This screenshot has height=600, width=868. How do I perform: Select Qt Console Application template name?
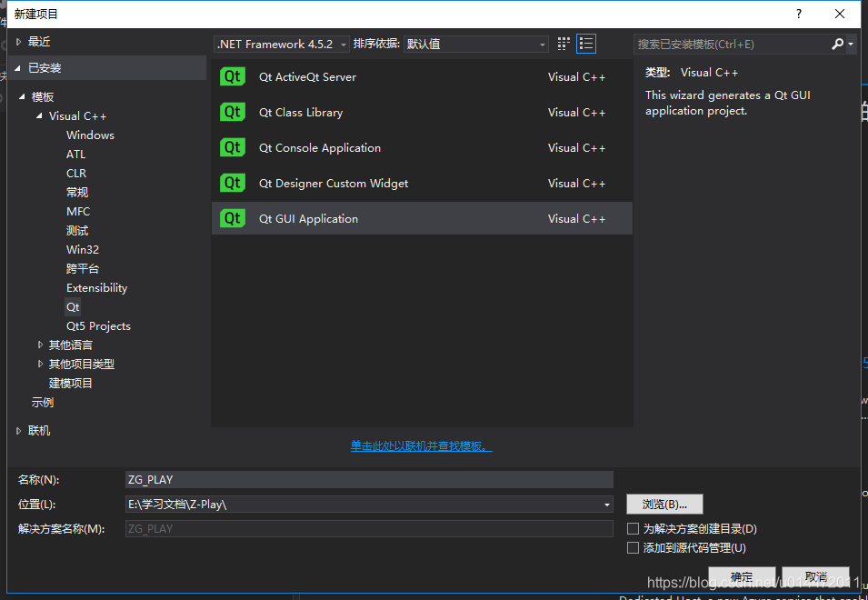click(x=319, y=148)
